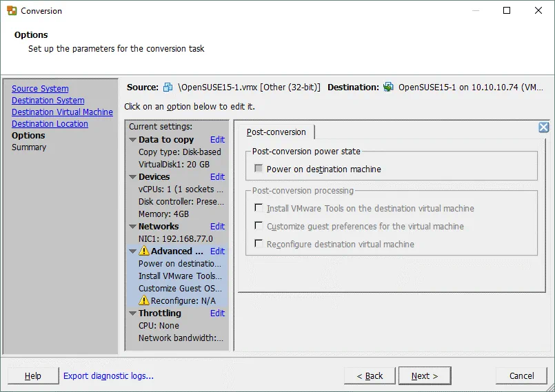Open Export diagnostic logs link
Image resolution: width=555 pixels, height=392 pixels.
click(108, 375)
